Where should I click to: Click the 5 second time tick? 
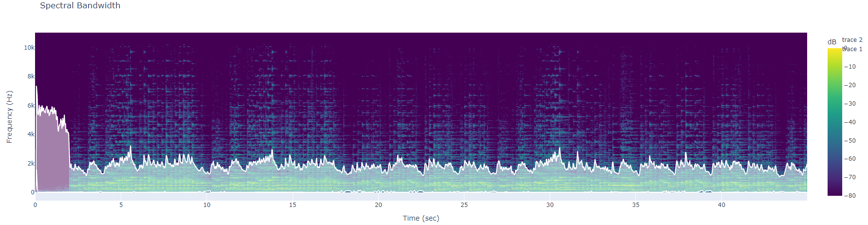pos(121,205)
